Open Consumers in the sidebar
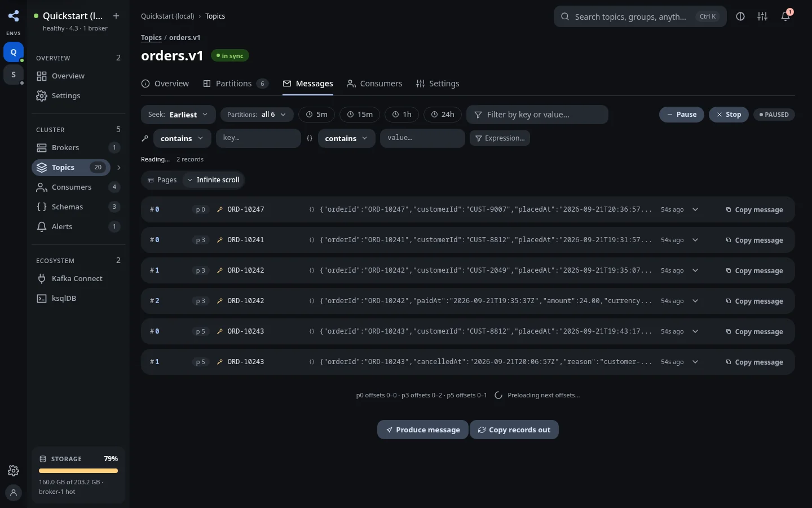The width and height of the screenshot is (812, 508). pos(78,187)
